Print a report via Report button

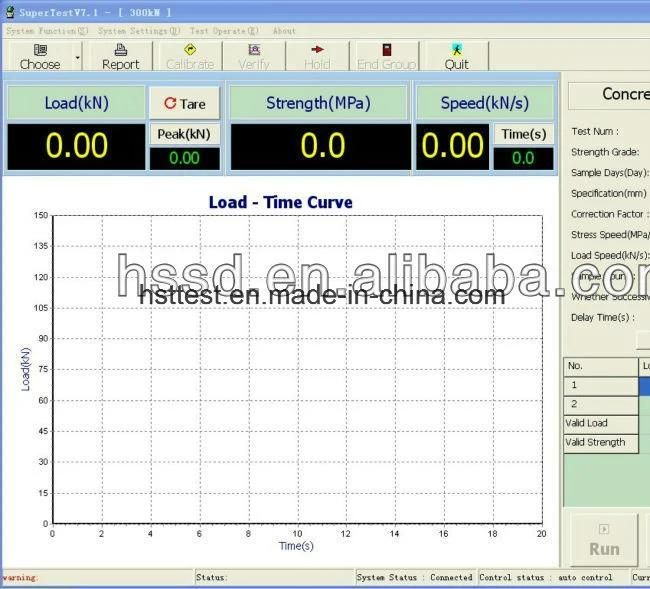[x=120, y=57]
